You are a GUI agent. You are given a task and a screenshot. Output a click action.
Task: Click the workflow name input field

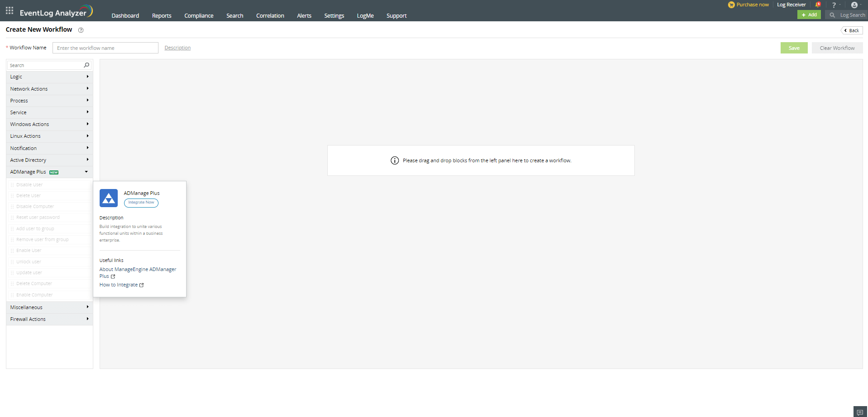[105, 48]
